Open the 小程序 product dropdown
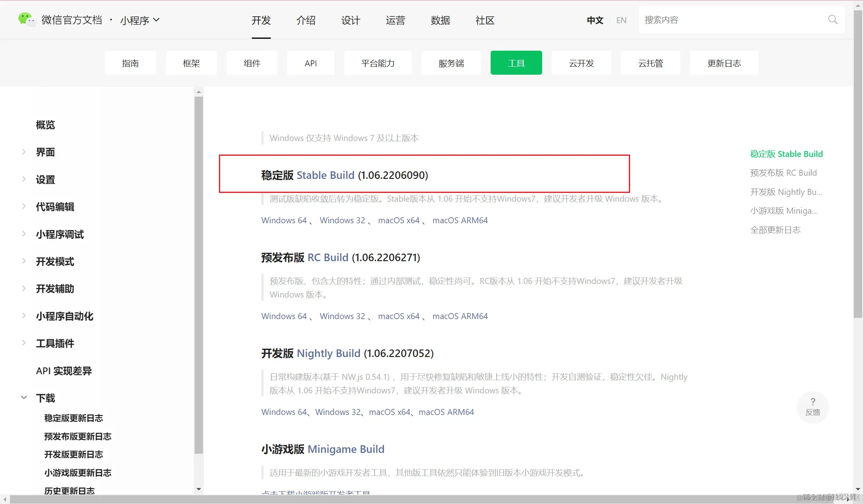The width and height of the screenshot is (863, 504). click(140, 20)
